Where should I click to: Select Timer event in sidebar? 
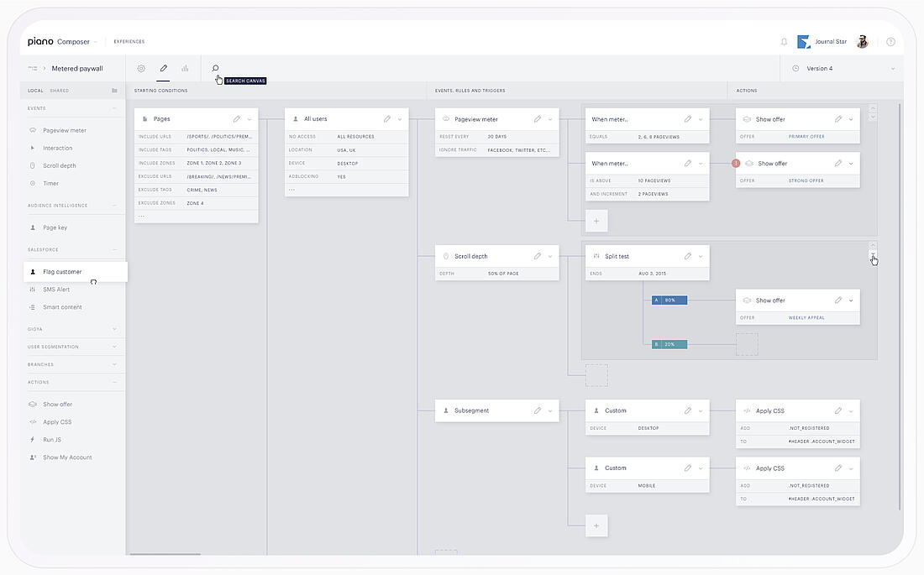pyautogui.click(x=50, y=183)
